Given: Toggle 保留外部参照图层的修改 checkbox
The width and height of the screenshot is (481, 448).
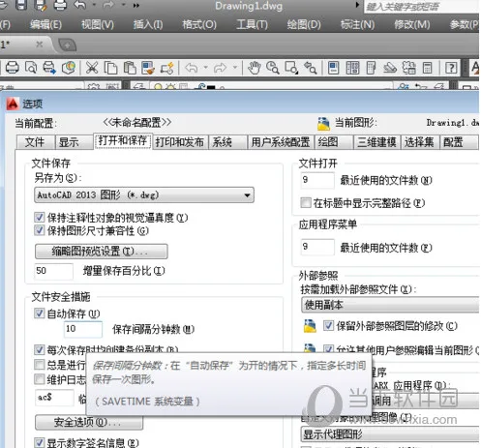Looking at the screenshot, I should tap(328, 326).
